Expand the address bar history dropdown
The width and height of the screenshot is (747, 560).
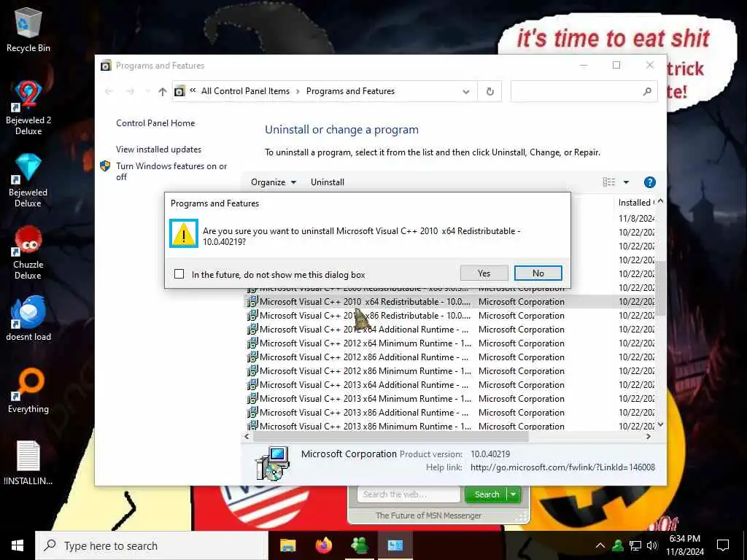point(466,91)
